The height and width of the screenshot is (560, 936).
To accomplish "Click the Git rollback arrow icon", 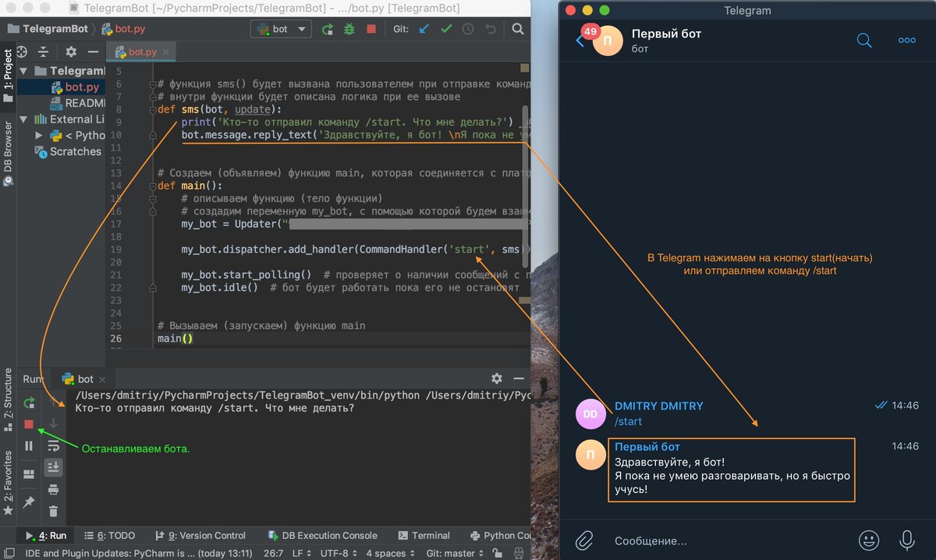I will pyautogui.click(x=491, y=30).
